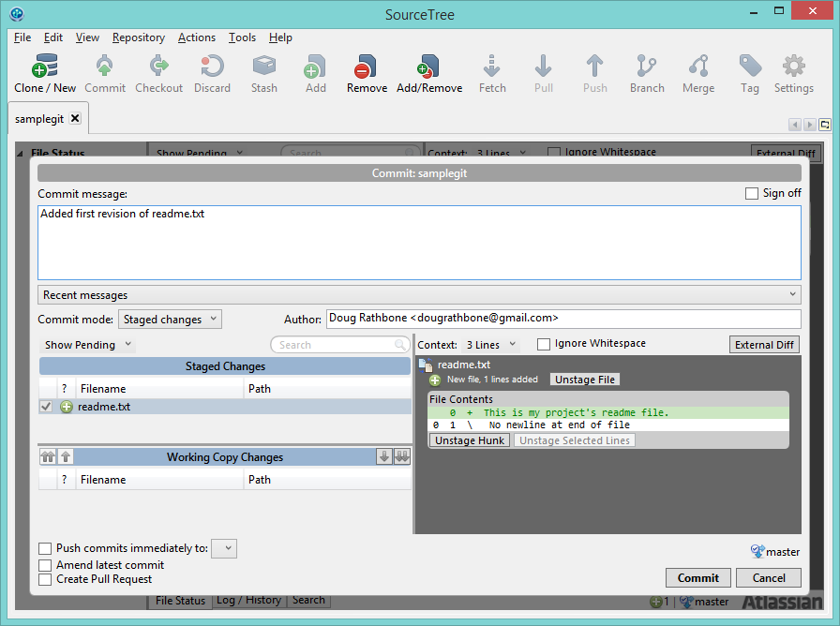Tick the Amend latest commit checkbox
840x626 pixels.
pyautogui.click(x=45, y=565)
